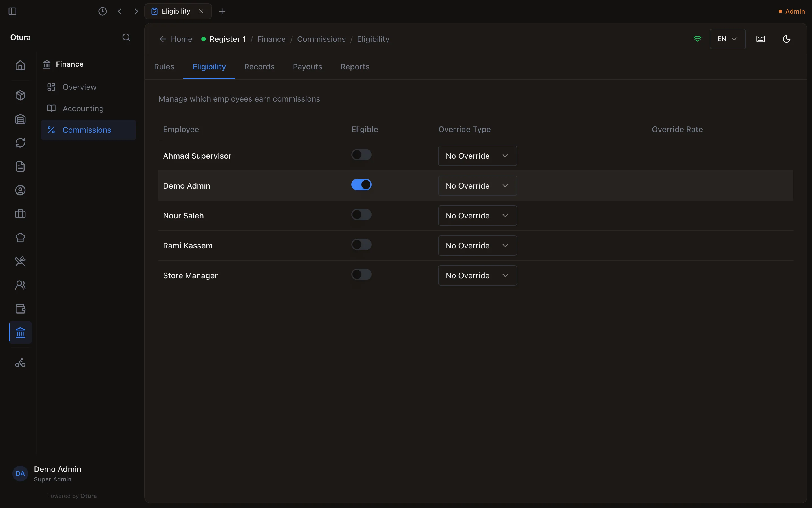
Task: Close the Eligibility browser tab
Action: [x=201, y=11]
